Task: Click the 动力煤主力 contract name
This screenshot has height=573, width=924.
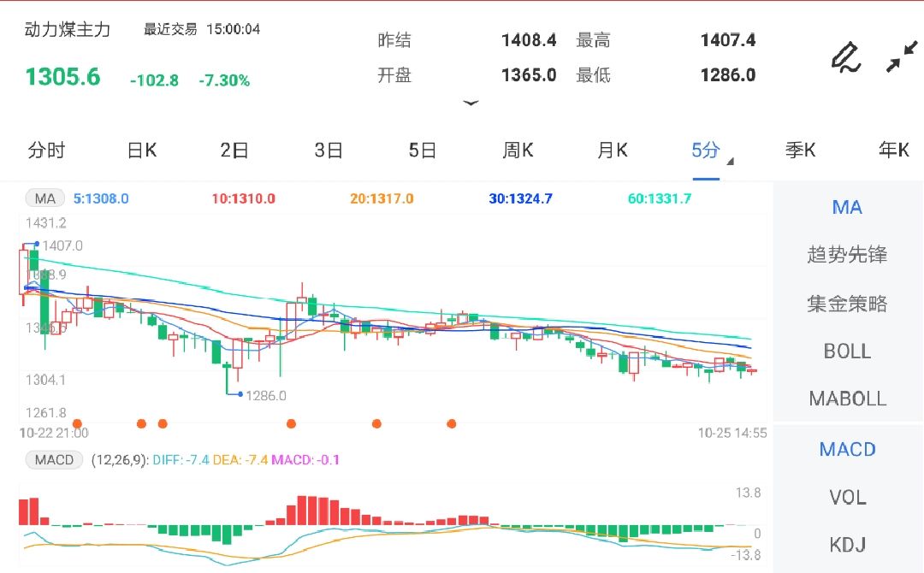Action: 68,29
